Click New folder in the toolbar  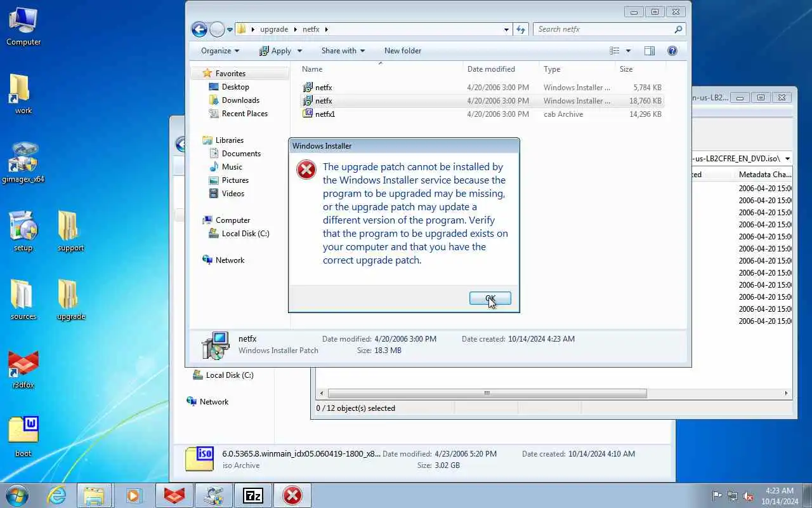tap(403, 51)
